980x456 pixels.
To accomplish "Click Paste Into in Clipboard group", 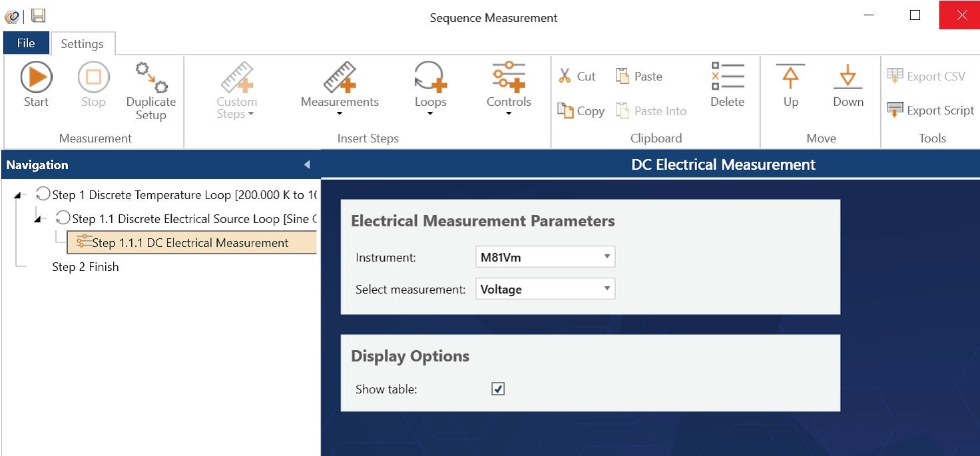I will point(650,111).
